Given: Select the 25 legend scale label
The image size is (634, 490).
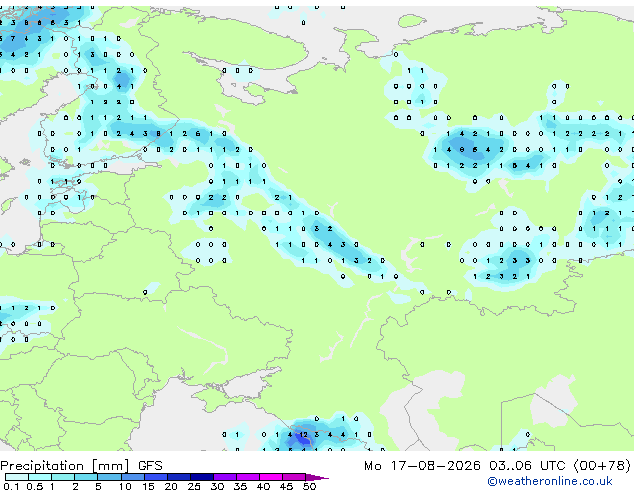Looking at the screenshot, I should pyautogui.click(x=194, y=486).
